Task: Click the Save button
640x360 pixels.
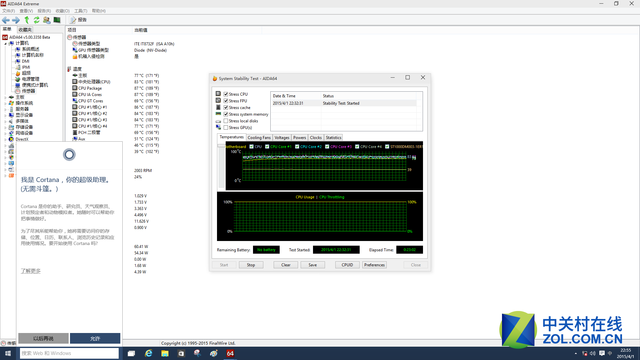Action: pyautogui.click(x=312, y=265)
